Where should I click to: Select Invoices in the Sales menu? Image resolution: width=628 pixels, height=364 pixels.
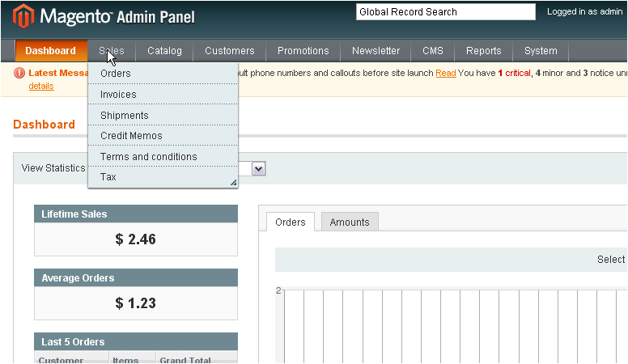pyautogui.click(x=118, y=95)
